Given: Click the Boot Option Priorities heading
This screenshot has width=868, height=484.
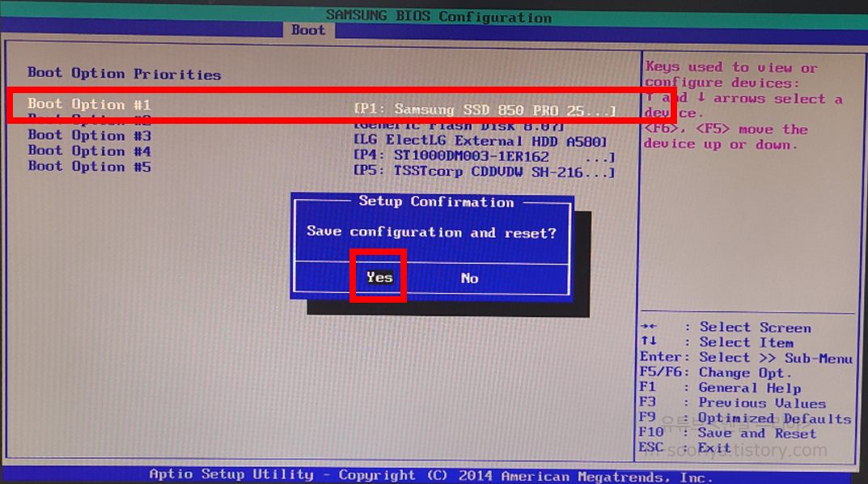Looking at the screenshot, I should tap(125, 73).
